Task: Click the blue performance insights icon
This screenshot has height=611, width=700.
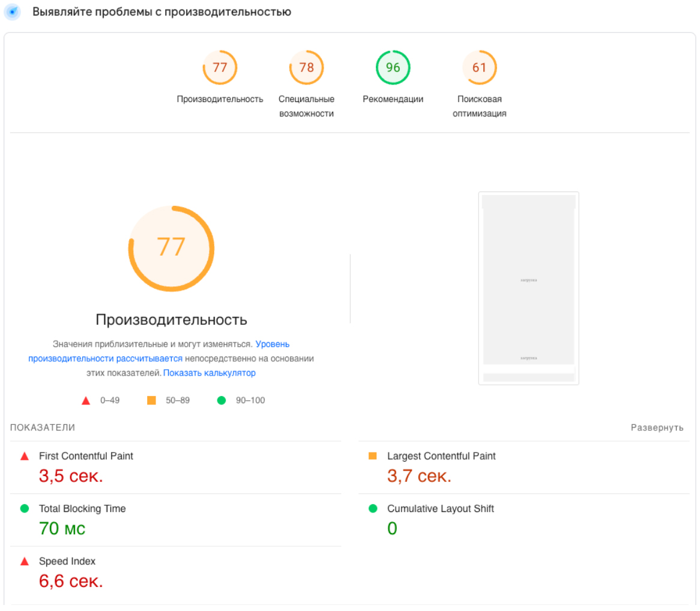Action: tap(13, 12)
